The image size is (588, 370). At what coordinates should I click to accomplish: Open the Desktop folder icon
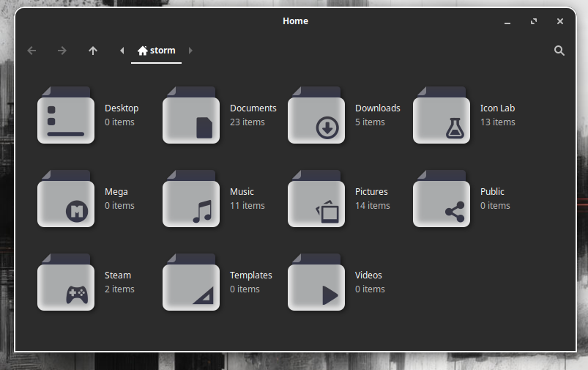tap(66, 115)
